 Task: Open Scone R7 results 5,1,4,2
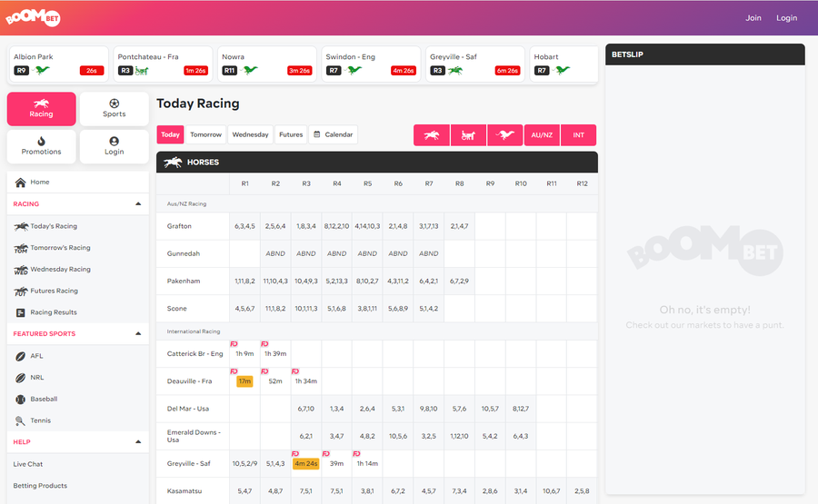tap(428, 309)
